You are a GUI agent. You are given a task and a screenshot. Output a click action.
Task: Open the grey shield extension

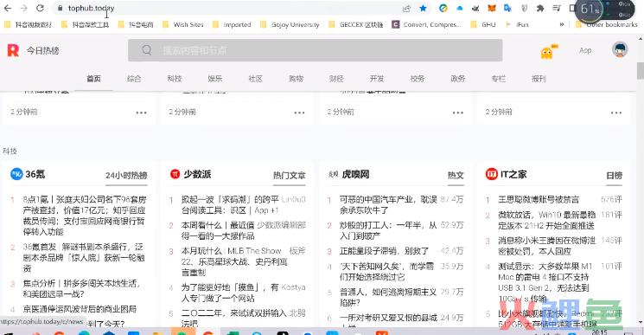point(524,8)
